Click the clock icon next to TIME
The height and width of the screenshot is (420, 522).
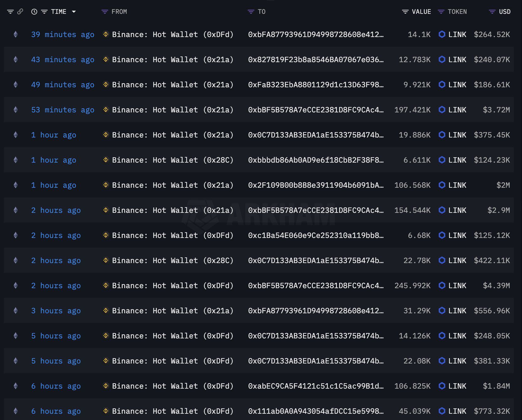click(34, 12)
